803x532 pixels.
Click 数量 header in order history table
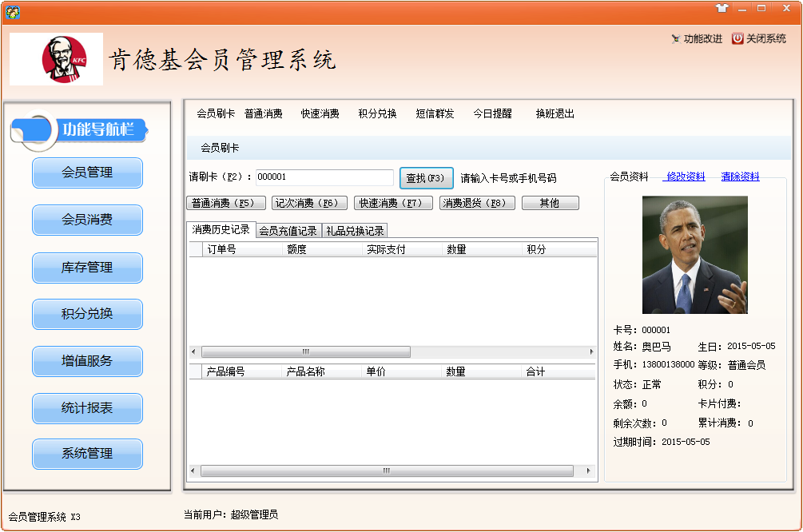click(482, 249)
